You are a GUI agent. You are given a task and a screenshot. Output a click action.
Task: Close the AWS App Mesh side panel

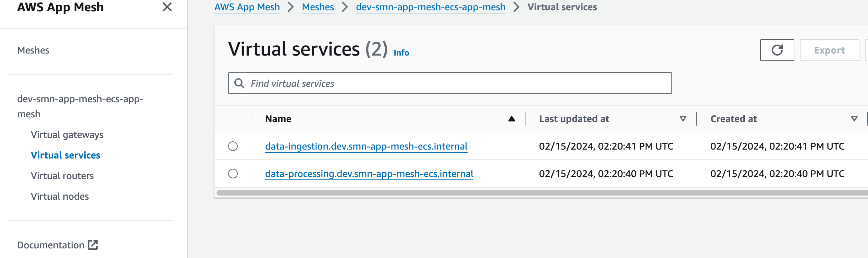coord(167,7)
